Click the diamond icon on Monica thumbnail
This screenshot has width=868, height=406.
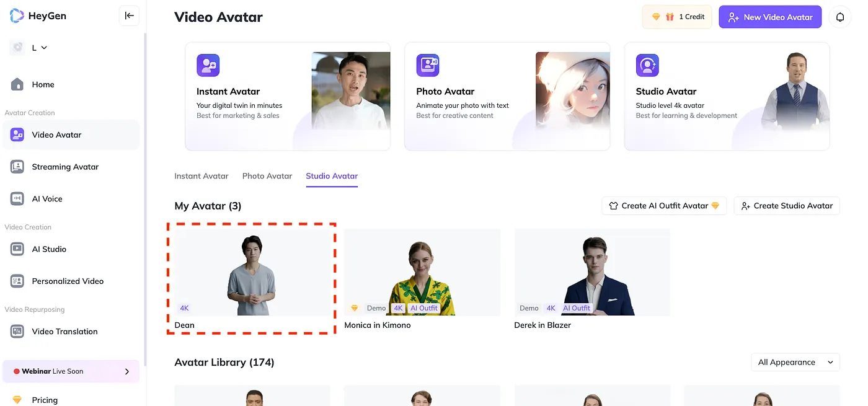(355, 308)
